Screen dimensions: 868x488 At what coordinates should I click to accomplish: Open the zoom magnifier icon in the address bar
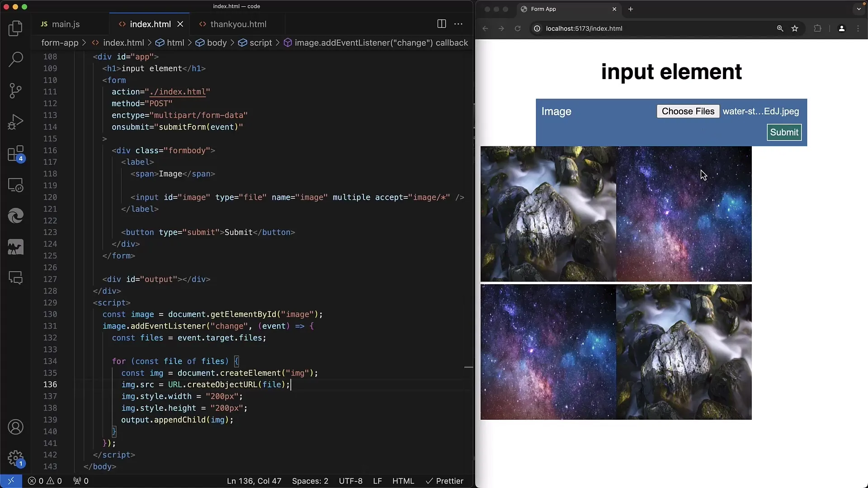780,28
